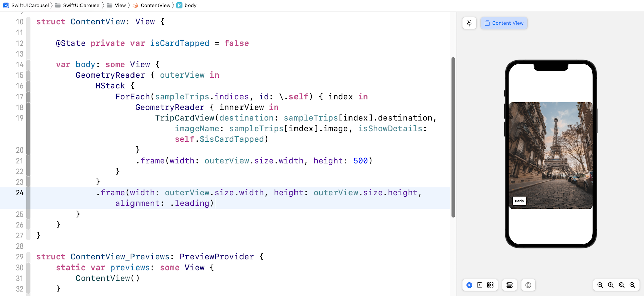Zoom in the preview canvas
This screenshot has width=644, height=296.
tap(632, 285)
